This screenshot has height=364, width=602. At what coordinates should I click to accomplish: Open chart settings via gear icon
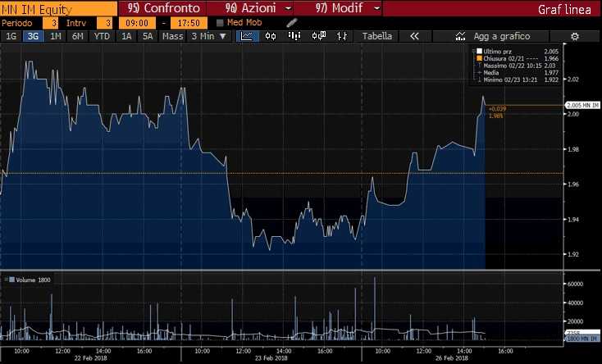click(x=575, y=36)
